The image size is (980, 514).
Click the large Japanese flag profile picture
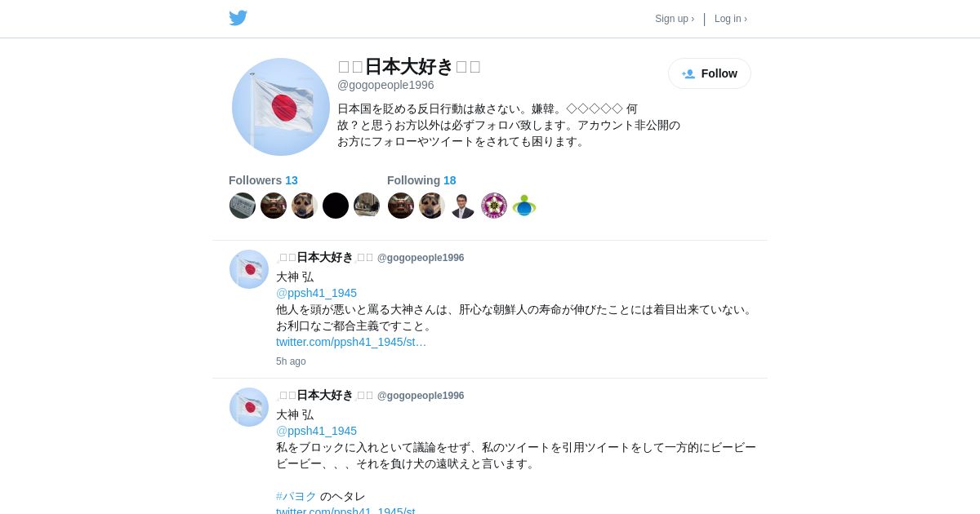(281, 107)
